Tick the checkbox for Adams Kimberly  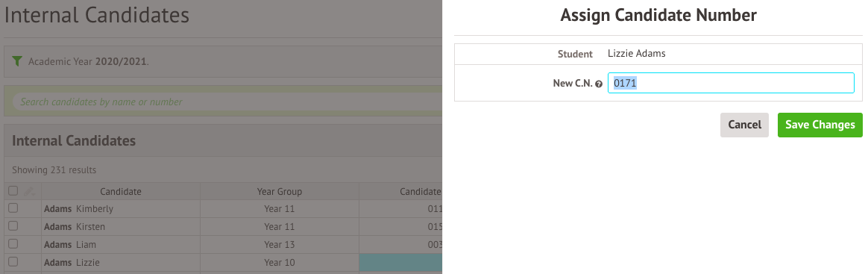13,208
